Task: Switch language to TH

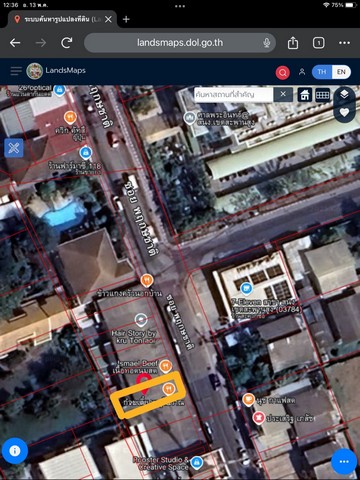Action: point(322,72)
